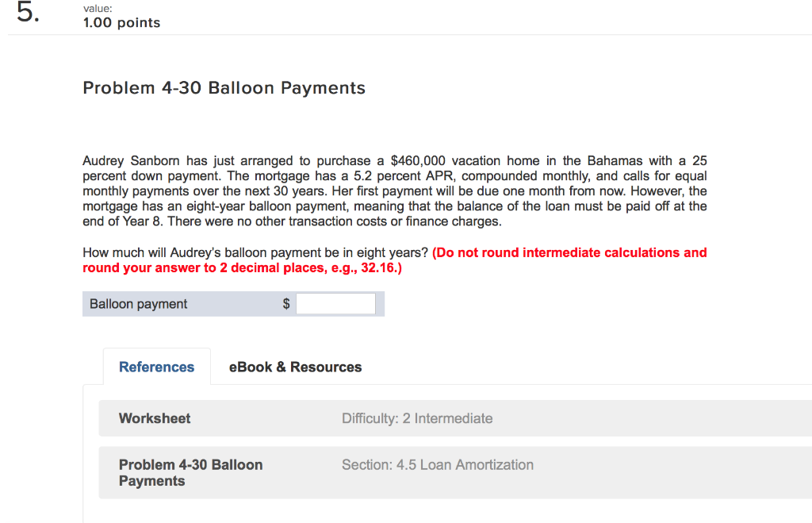Click the value: caption above the points

click(94, 9)
